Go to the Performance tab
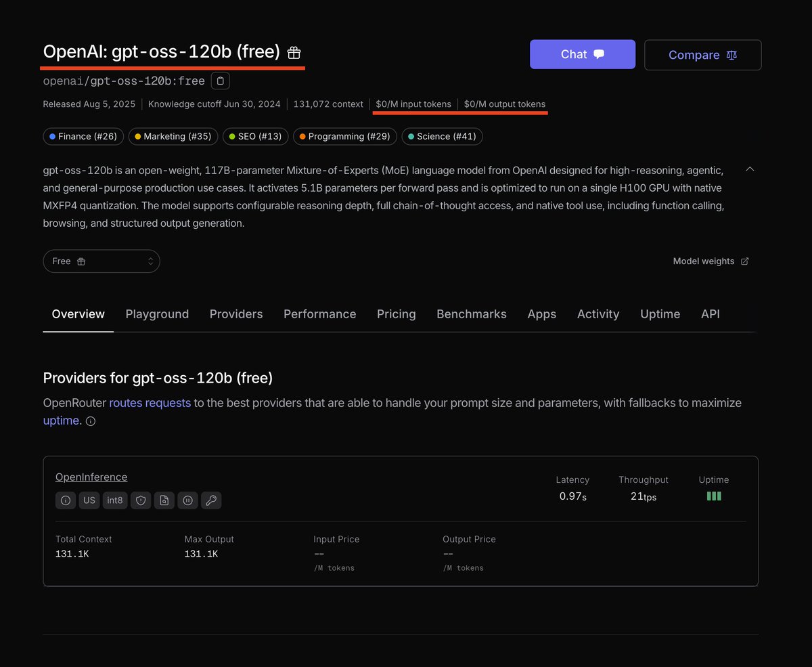The image size is (812, 667). tap(319, 314)
